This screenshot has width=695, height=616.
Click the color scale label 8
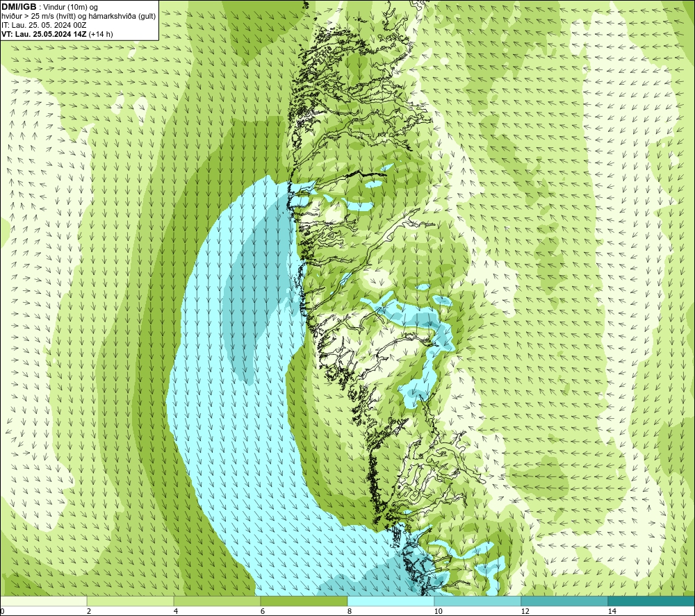[350, 611]
